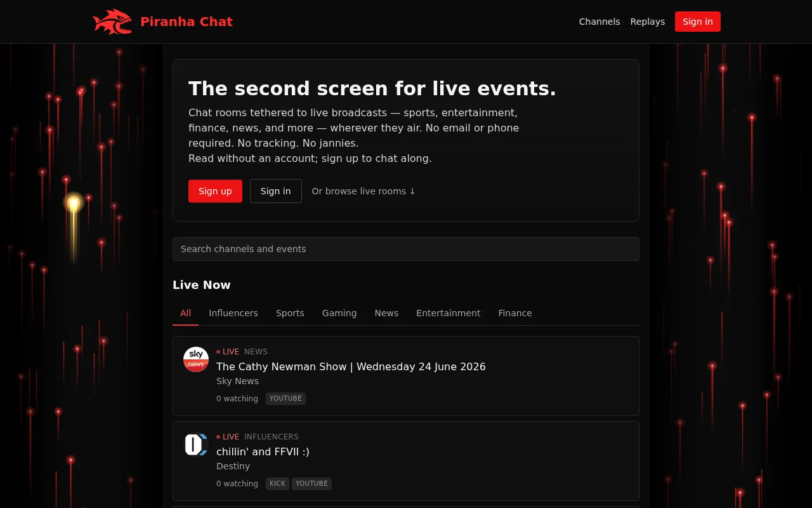The image size is (812, 508).
Task: Click the red Sign in header button
Action: [x=698, y=22]
